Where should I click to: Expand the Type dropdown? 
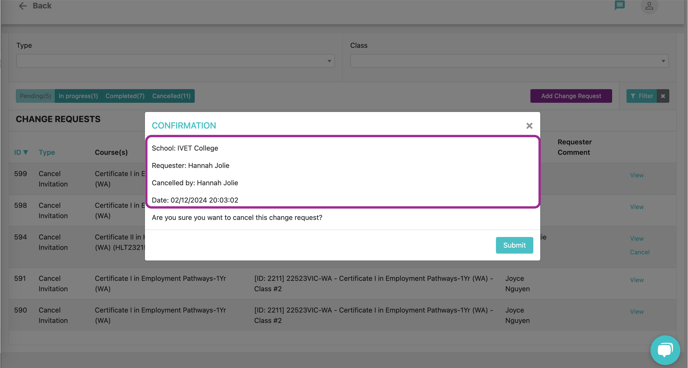click(x=176, y=61)
